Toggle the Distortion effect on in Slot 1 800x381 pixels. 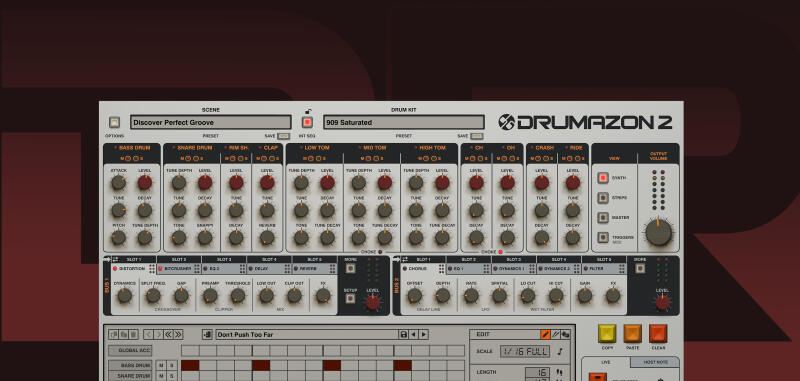pos(115,268)
